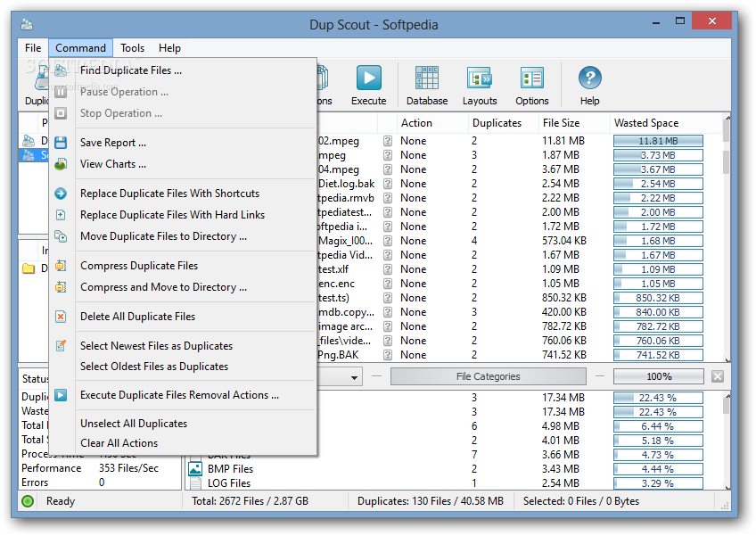Click the 100% filter button

pos(659,376)
